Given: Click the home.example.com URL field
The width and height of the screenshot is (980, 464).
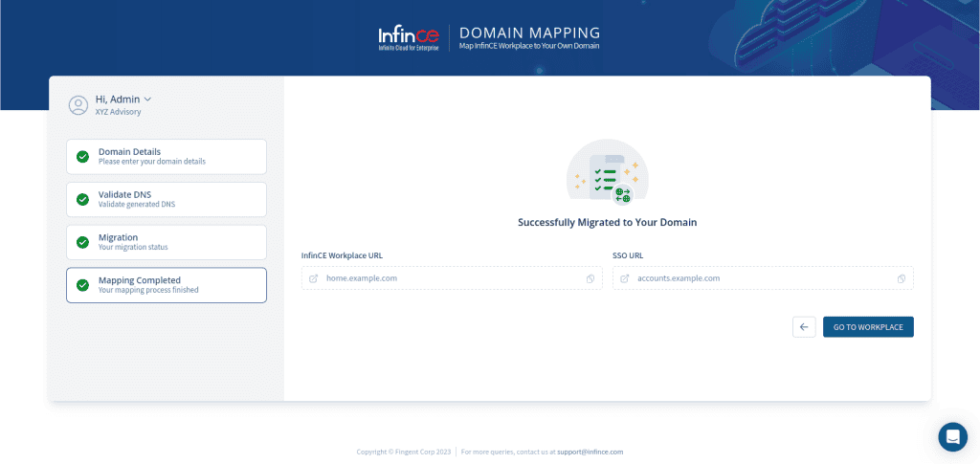Looking at the screenshot, I should click(452, 277).
